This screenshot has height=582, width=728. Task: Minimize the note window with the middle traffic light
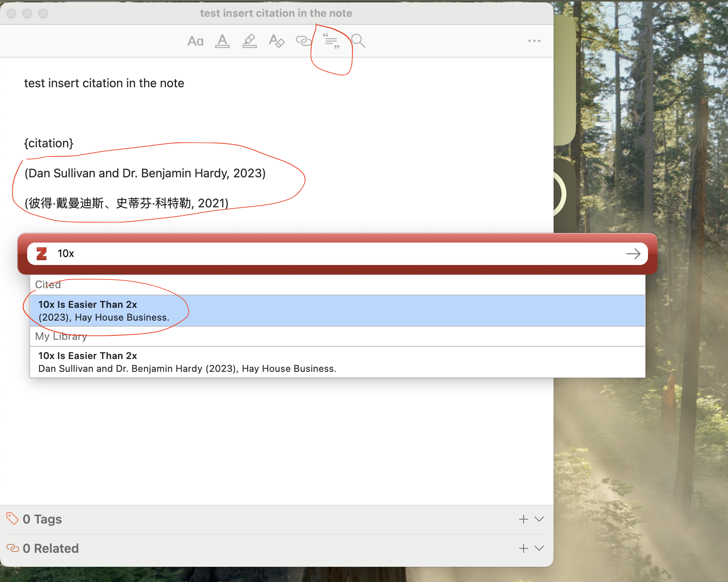pos(27,14)
